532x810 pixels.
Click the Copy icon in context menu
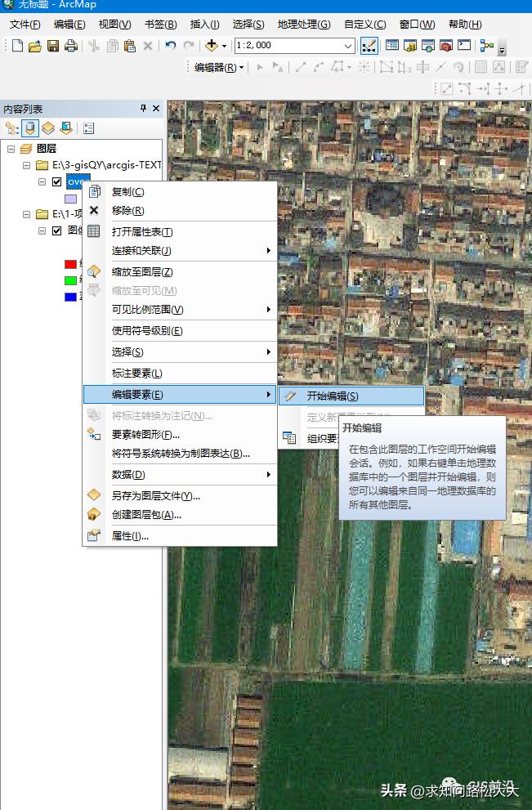(94, 191)
